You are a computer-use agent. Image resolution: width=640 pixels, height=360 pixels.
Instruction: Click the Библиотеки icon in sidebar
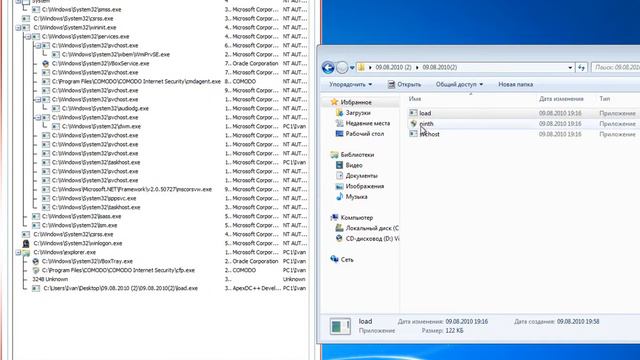point(335,155)
